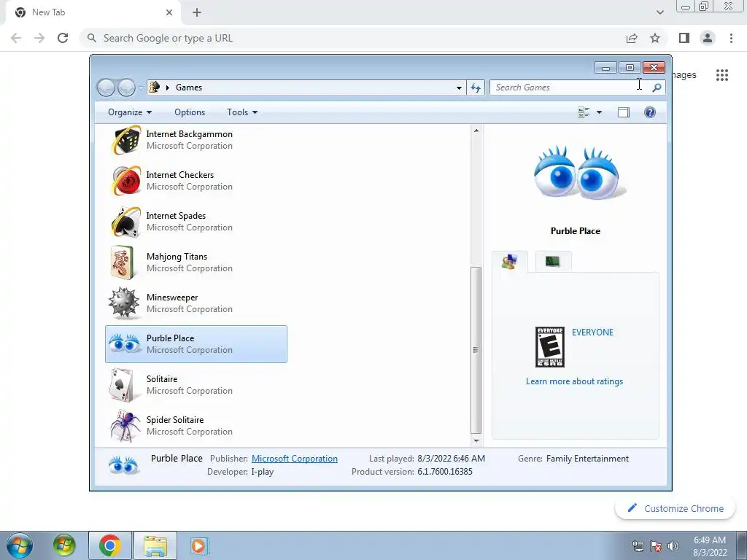Open Chrome side panel icon

click(684, 38)
